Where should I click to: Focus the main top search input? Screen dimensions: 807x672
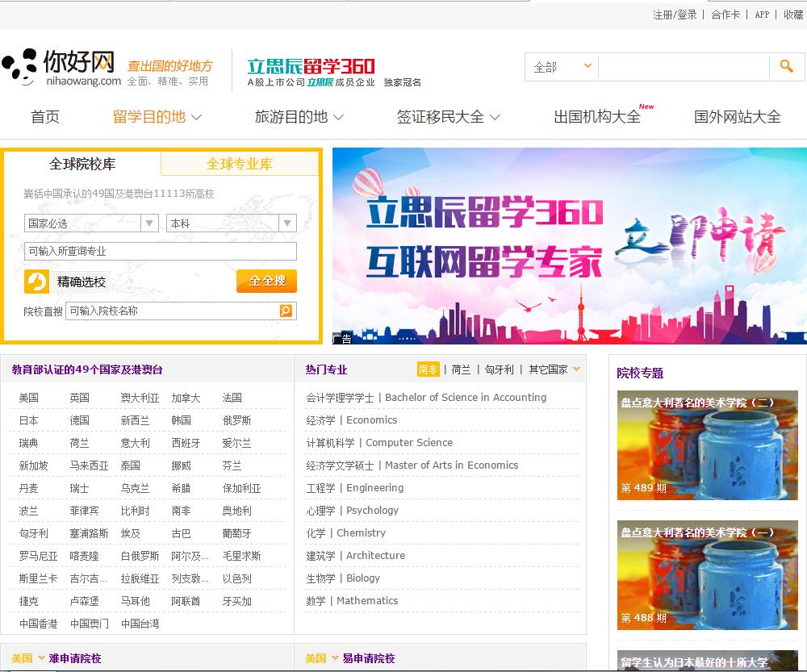pos(684,67)
